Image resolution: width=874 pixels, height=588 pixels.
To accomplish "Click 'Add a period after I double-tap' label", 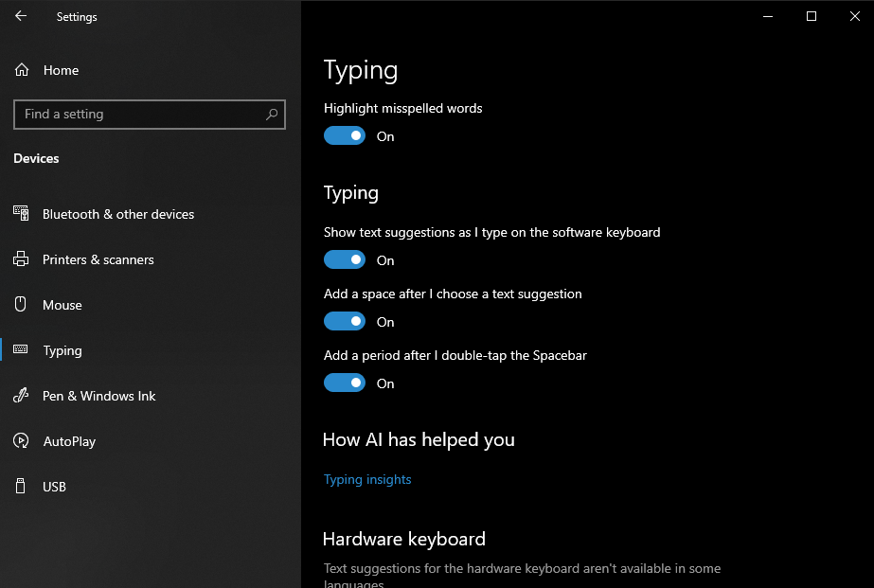I will pos(455,356).
